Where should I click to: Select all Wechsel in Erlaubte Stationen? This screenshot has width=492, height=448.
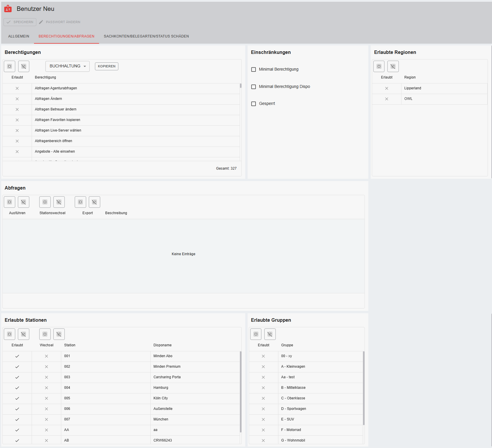click(x=45, y=334)
